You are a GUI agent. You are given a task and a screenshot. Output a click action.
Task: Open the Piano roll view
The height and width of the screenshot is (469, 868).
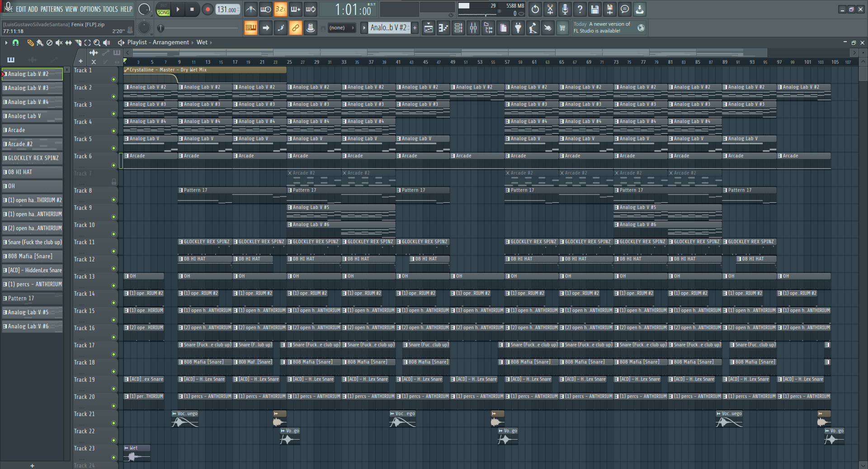pyautogui.click(x=443, y=28)
